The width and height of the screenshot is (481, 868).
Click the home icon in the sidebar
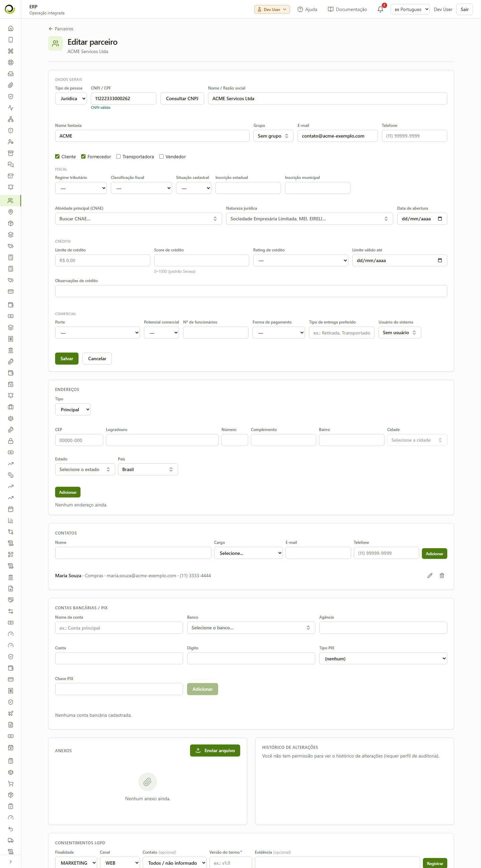pyautogui.click(x=11, y=28)
